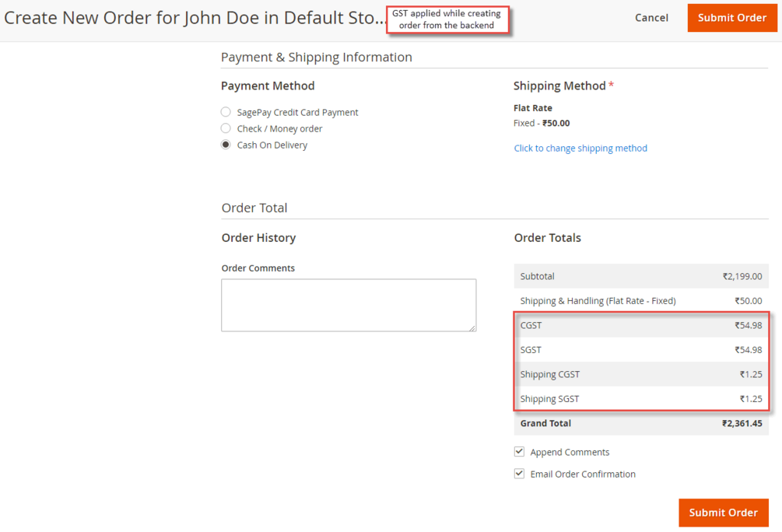Image resolution: width=782 pixels, height=532 pixels.
Task: Click the Subtotal row amount
Action: [x=742, y=276]
